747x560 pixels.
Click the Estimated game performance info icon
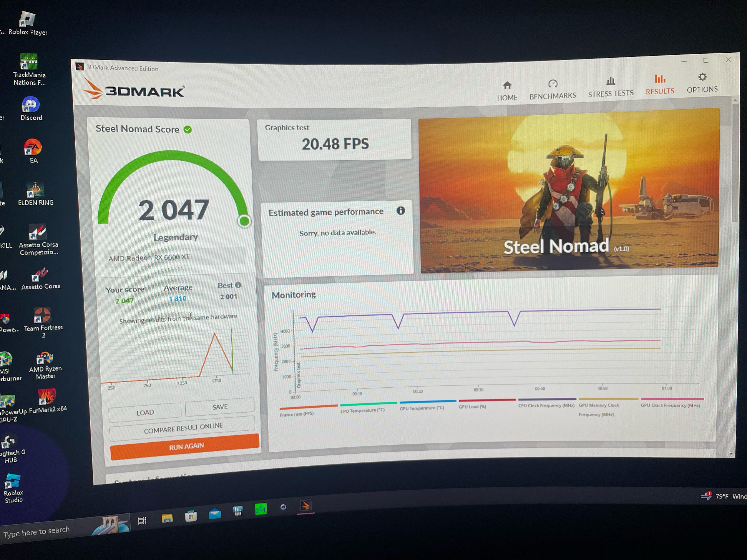[x=401, y=211]
